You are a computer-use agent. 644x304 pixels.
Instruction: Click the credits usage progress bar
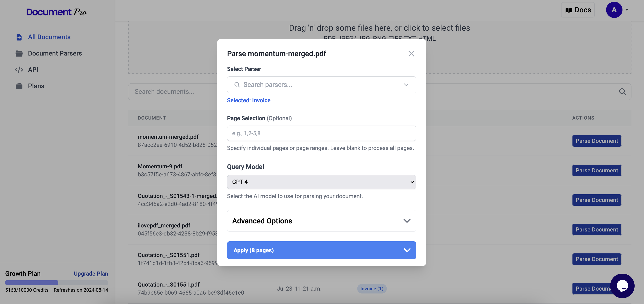[57, 283]
